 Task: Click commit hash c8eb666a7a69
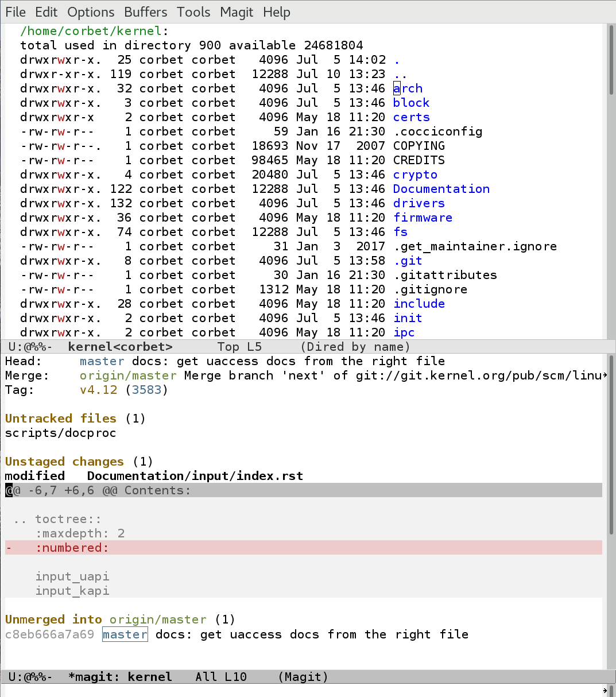tap(49, 634)
